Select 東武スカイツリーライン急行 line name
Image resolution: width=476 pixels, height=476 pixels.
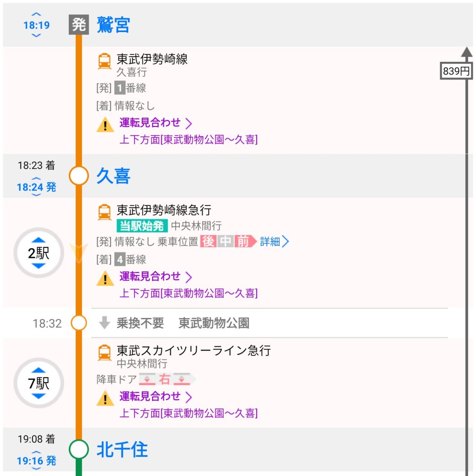pyautogui.click(x=194, y=350)
